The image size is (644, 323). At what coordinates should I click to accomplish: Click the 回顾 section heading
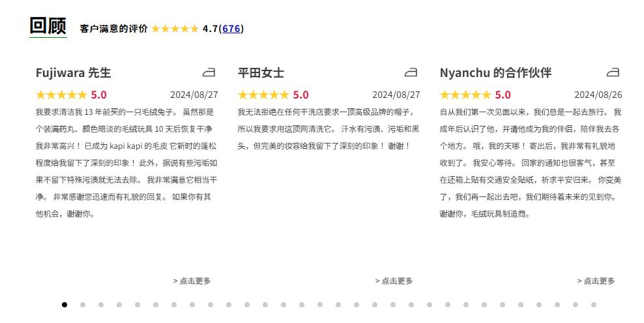48,26
